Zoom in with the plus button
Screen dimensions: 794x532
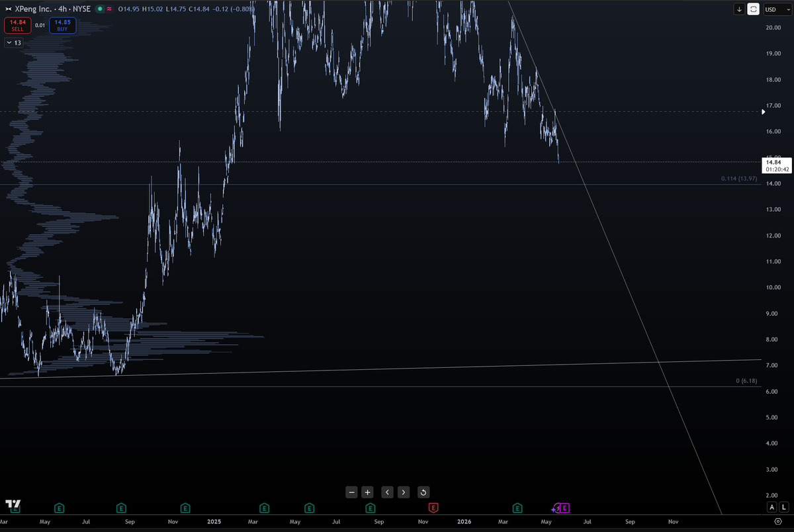(367, 492)
